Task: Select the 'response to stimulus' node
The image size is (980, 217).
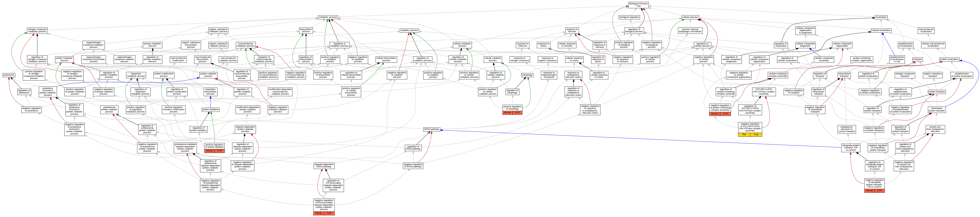Action: point(572,30)
